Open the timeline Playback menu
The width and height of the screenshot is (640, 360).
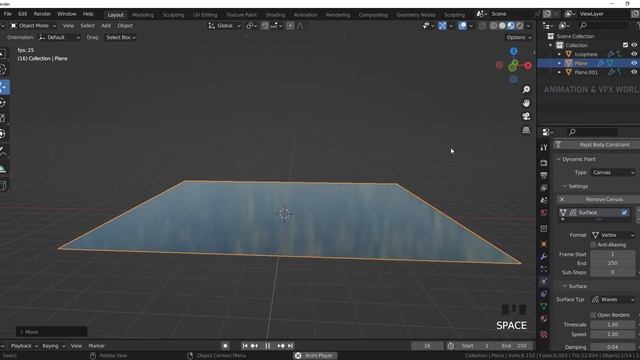24,346
